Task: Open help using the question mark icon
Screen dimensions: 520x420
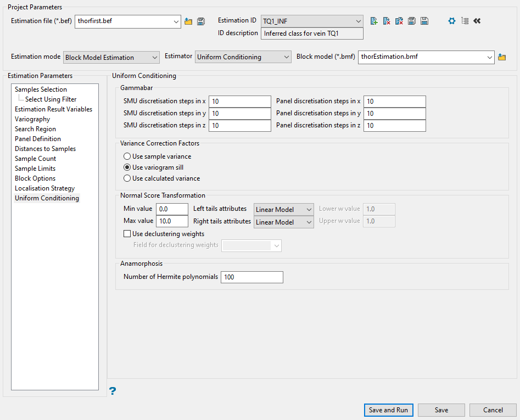Action: [113, 391]
